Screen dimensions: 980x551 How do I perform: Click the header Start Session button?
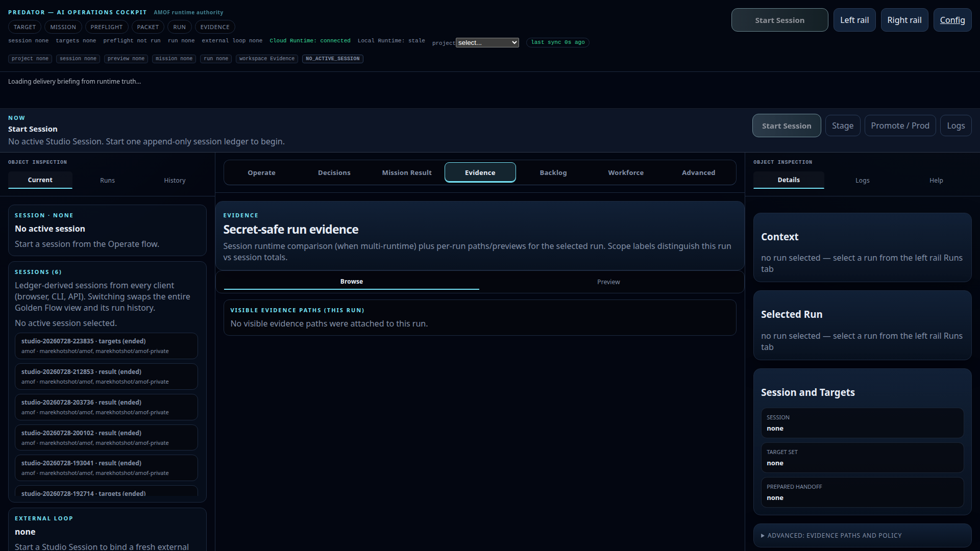pos(779,20)
